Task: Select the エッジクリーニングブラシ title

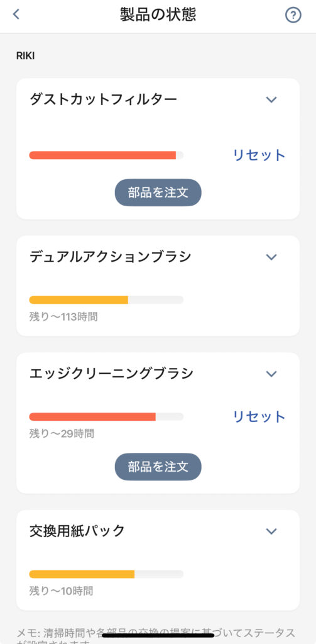Action: 111,374
